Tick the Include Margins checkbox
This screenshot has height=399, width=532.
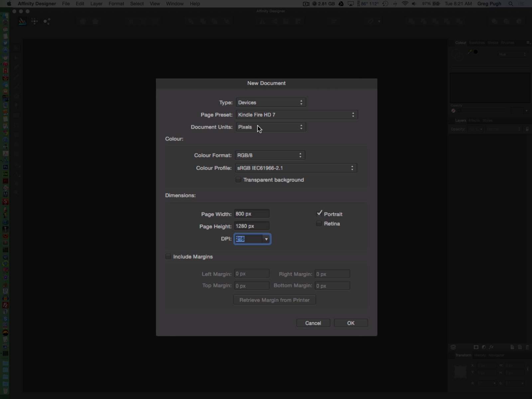168,257
